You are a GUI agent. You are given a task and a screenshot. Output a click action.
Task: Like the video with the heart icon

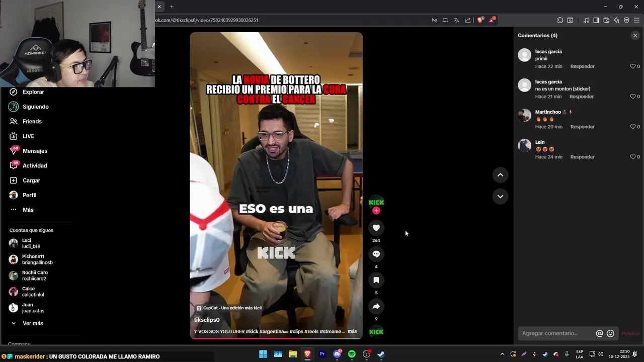point(376,228)
